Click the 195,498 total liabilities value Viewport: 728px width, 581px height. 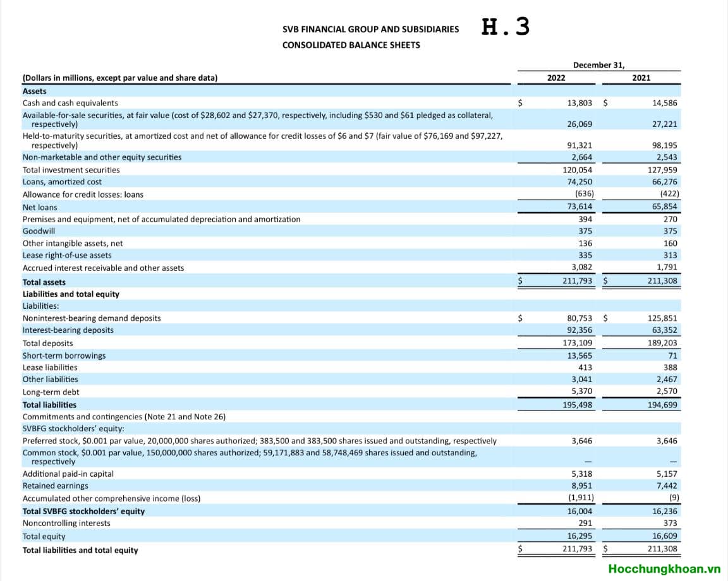coord(578,405)
